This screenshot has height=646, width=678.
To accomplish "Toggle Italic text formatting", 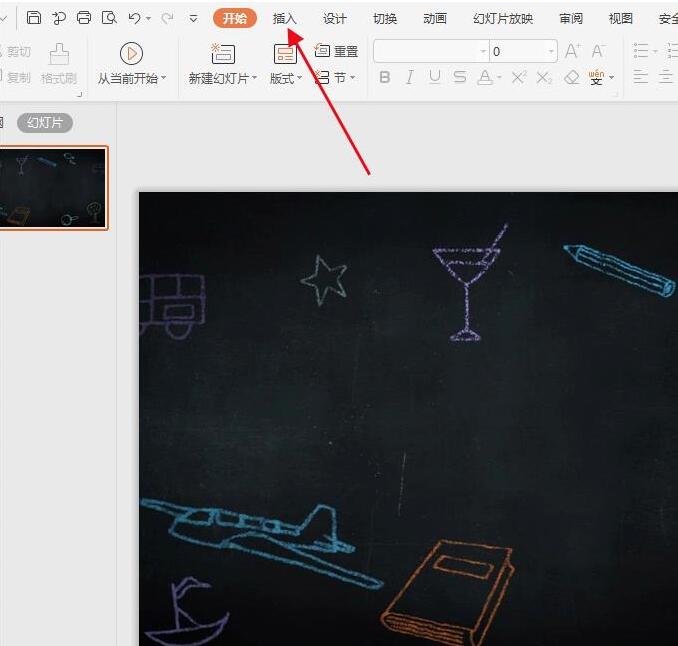I will tap(410, 78).
